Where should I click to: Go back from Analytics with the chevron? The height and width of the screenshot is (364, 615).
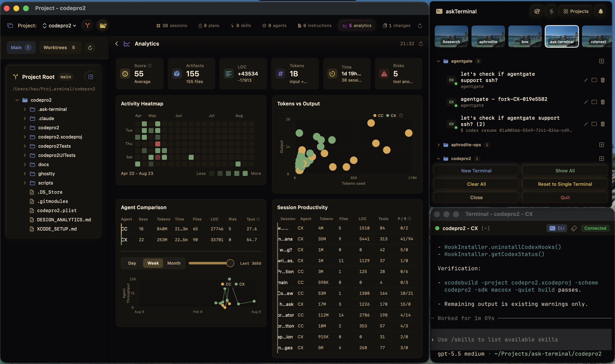pyautogui.click(x=117, y=44)
